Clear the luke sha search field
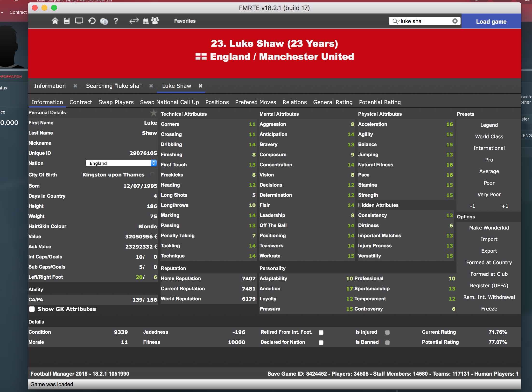This screenshot has height=392, width=532. coord(455,21)
